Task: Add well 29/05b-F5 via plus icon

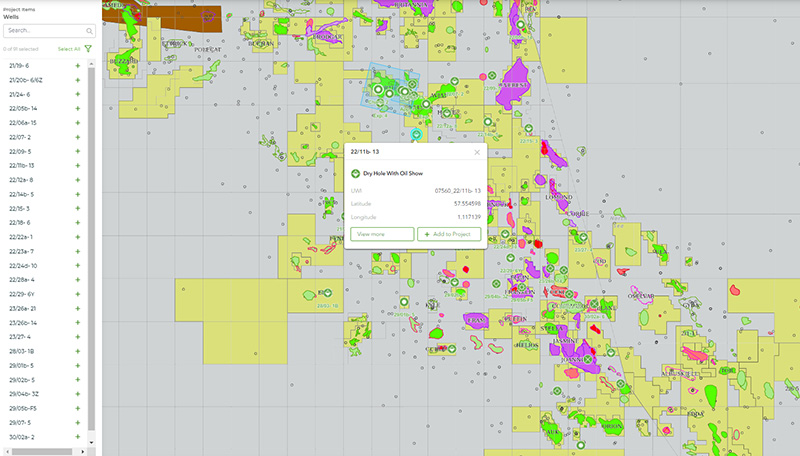Action: (x=77, y=409)
